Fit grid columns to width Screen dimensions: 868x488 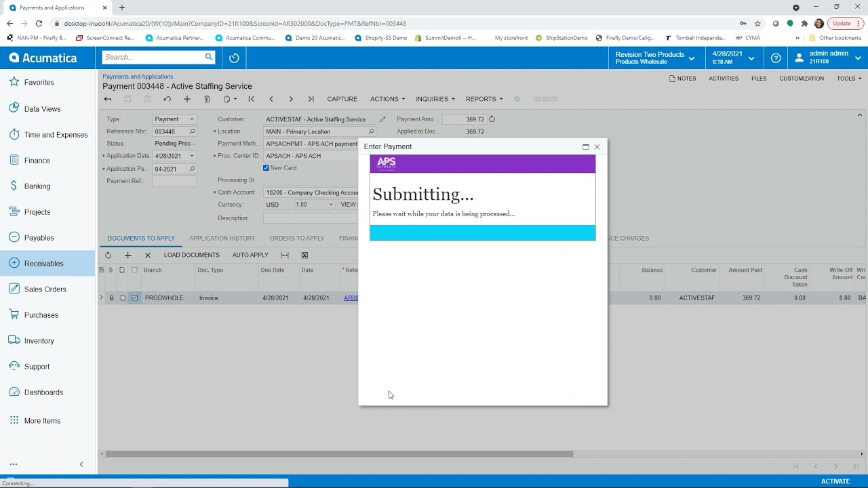(285, 255)
